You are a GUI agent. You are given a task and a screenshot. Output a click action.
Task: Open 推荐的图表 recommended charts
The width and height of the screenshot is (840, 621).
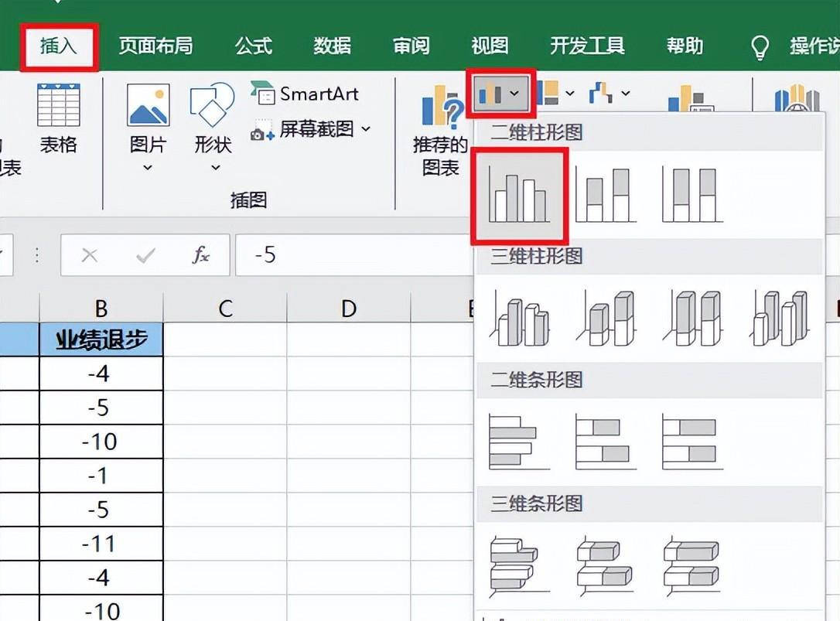click(440, 131)
